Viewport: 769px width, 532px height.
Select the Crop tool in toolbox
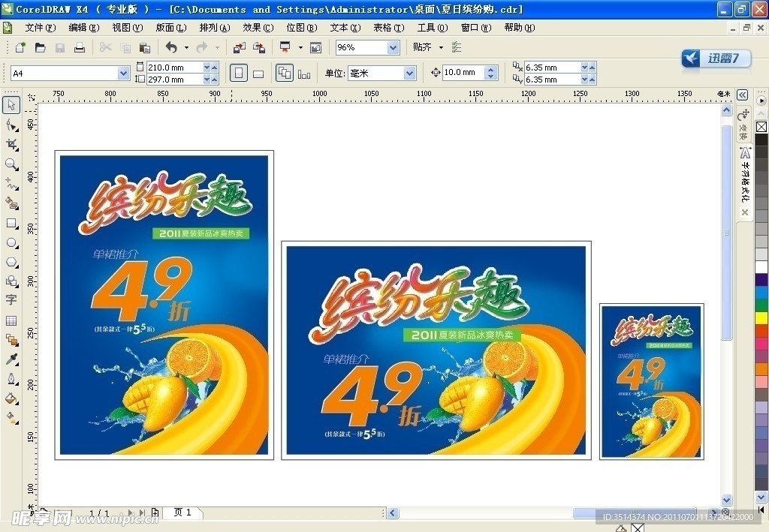11,144
